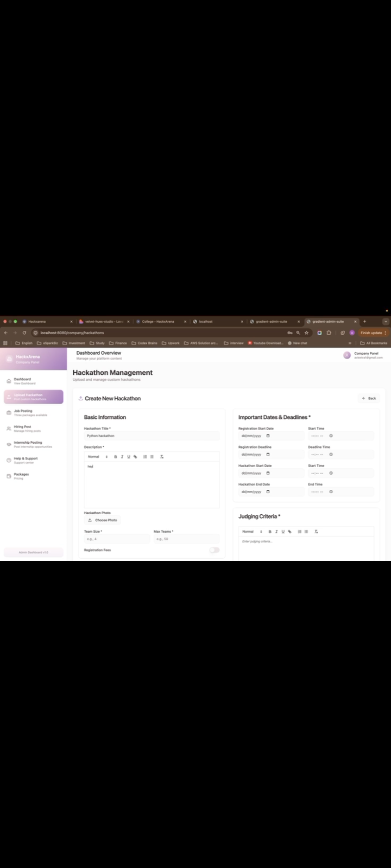Image resolution: width=391 pixels, height=868 pixels.
Task: Apply italic in the Description toolbar
Action: [122, 457]
